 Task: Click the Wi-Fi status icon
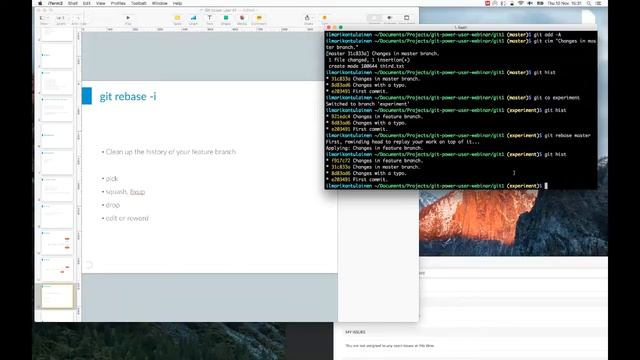pyautogui.click(x=521, y=3)
